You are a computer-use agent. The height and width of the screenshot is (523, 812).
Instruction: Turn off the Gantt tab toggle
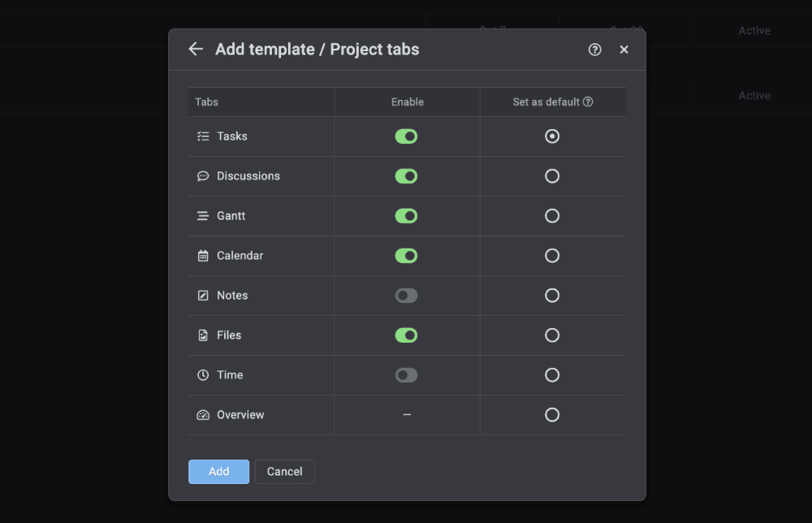(407, 216)
